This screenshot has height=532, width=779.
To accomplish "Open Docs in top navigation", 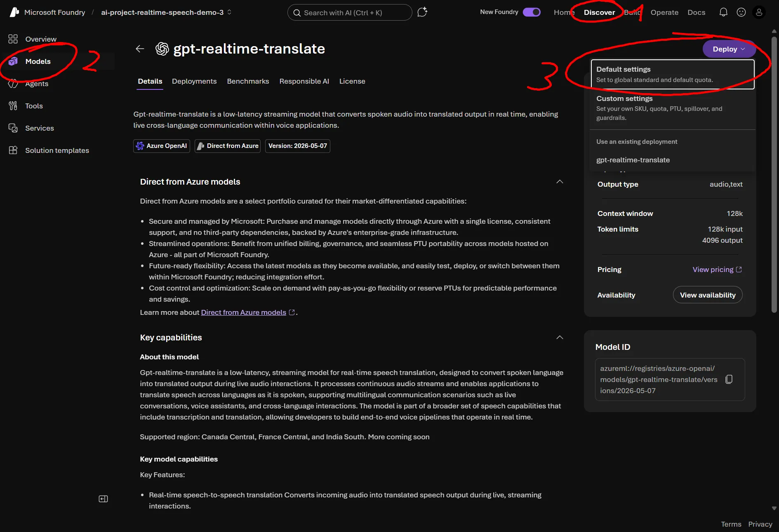I will pos(696,12).
